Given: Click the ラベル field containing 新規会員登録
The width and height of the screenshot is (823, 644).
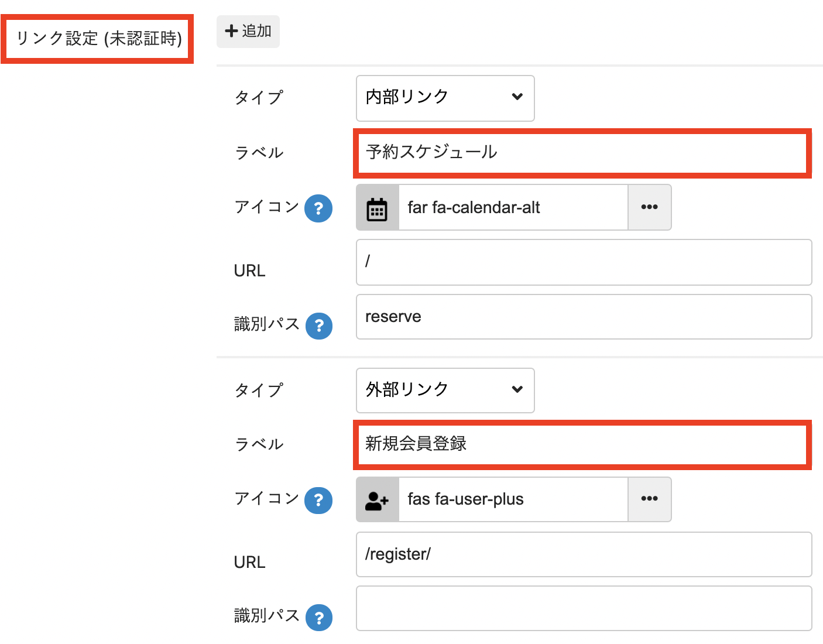Looking at the screenshot, I should [582, 444].
